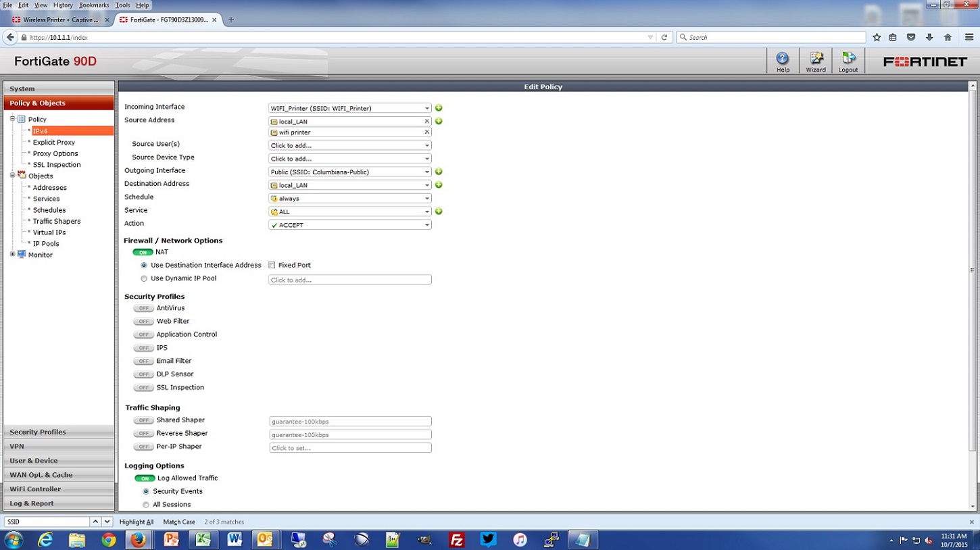Screen dimensions: 980x550
Task: Collapse the Policy tree node
Action: [x=12, y=119]
